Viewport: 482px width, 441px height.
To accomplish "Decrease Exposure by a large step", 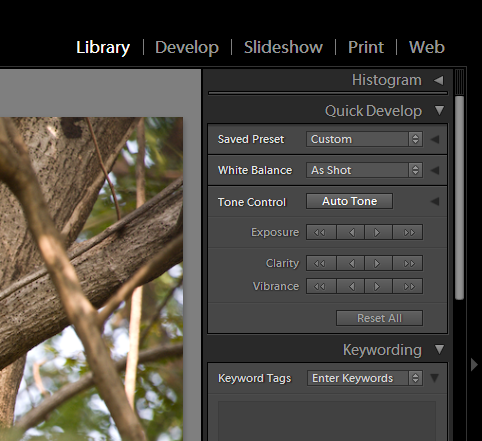I will (x=321, y=232).
